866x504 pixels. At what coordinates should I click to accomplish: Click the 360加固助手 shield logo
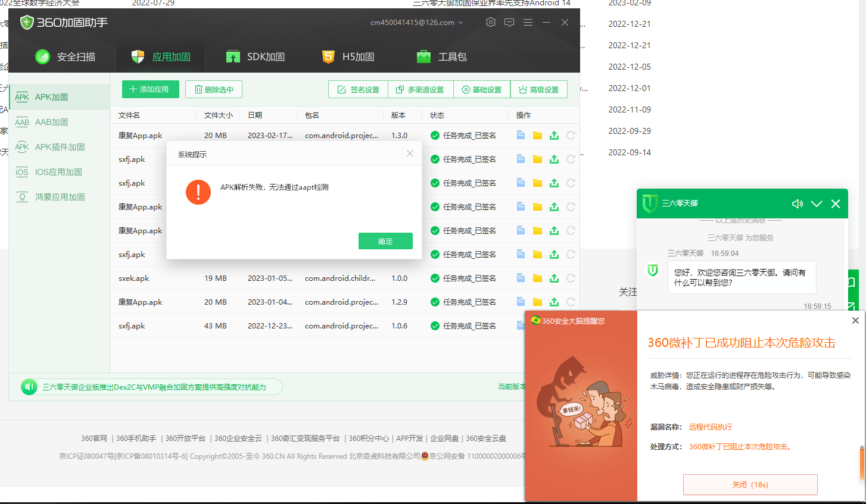[27, 22]
